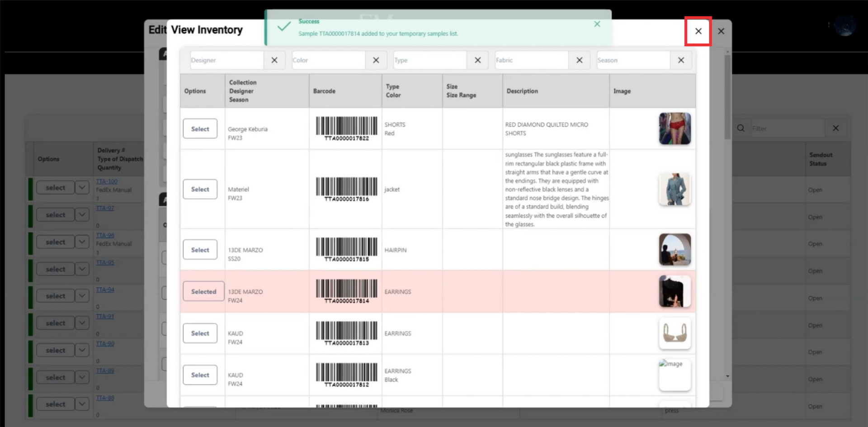Open the user avatar at top right

pyautogui.click(x=845, y=25)
